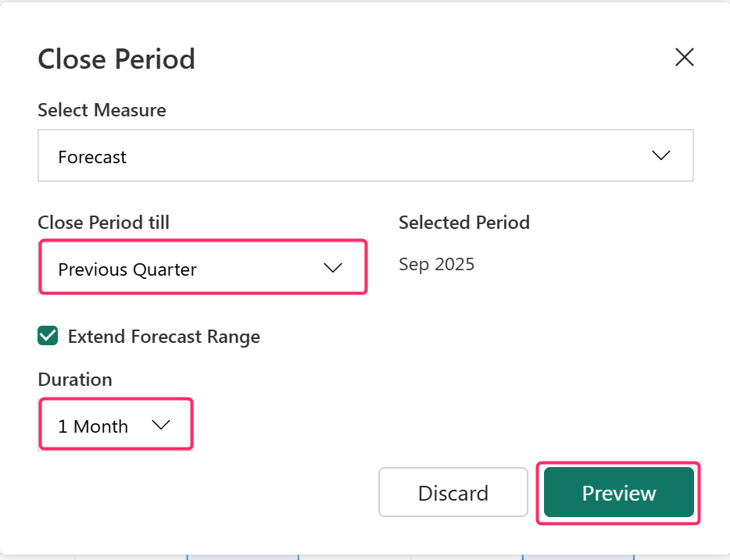Click the Sep 2025 selected period value

tap(436, 264)
